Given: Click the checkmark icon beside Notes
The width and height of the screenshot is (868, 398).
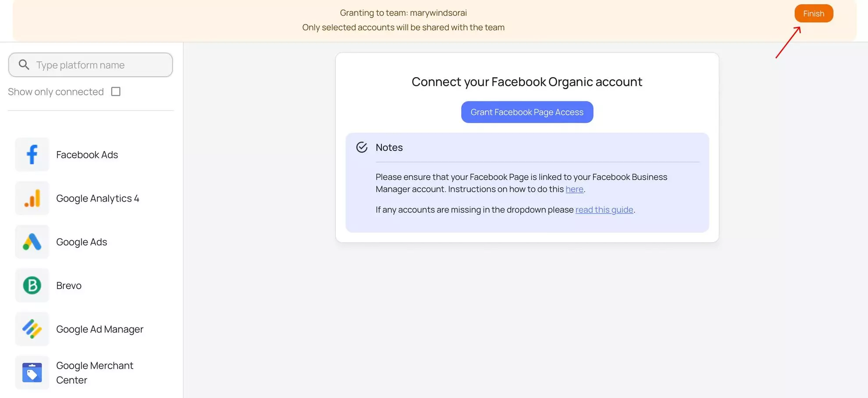Looking at the screenshot, I should click(x=362, y=147).
